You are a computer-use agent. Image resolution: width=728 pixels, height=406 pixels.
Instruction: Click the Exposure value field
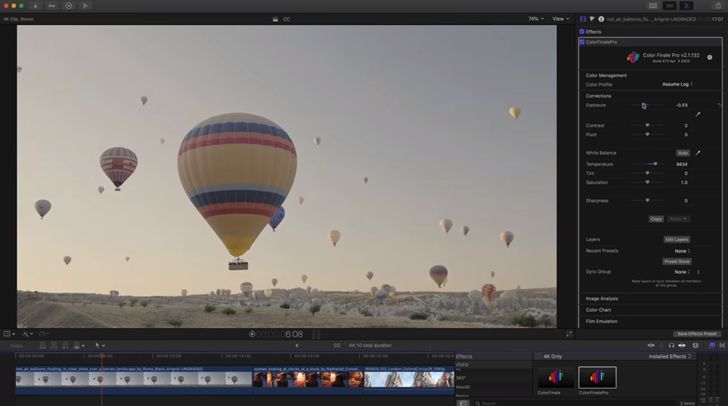click(682, 105)
